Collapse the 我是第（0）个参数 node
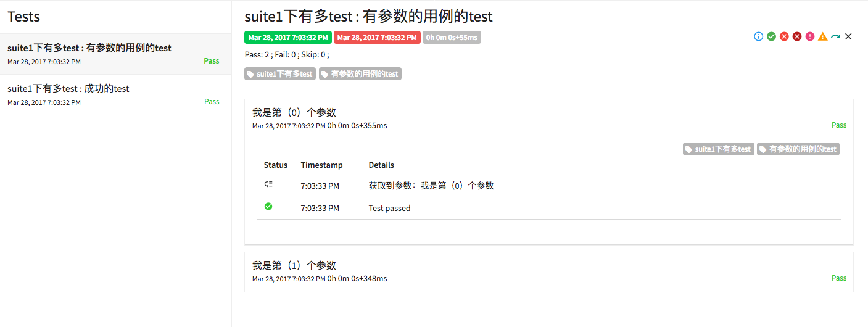The image size is (868, 327). (294, 112)
